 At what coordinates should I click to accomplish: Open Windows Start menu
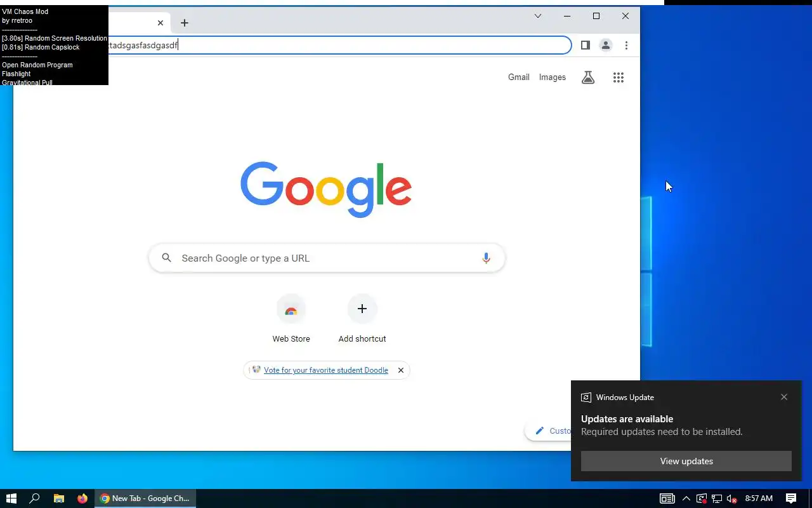pos(11,498)
